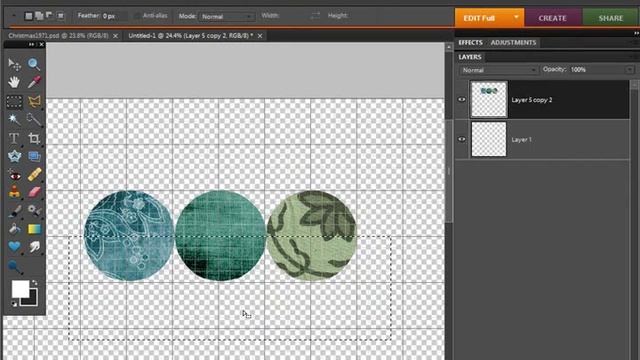Screen dimensions: 640x360
Task: Select the Crop tool
Action: [x=34, y=138]
